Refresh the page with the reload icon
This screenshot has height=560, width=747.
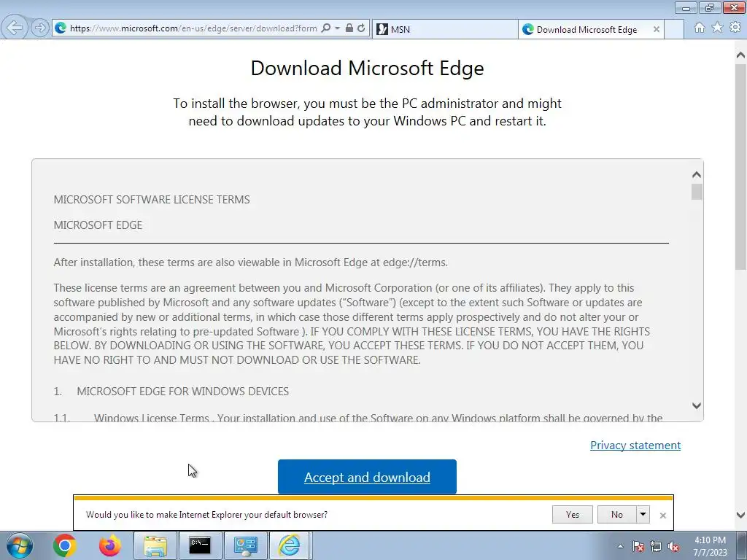[361, 28]
